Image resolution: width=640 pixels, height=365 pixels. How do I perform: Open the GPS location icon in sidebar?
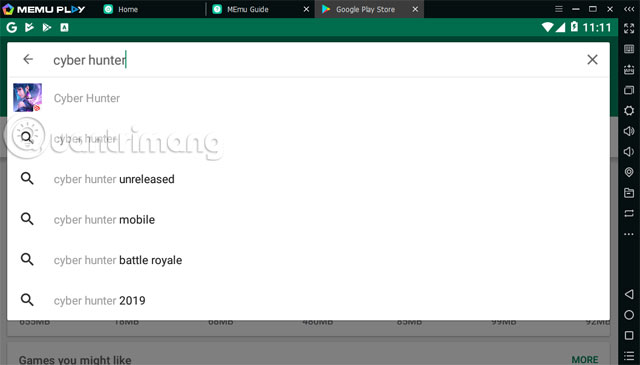[x=629, y=172]
